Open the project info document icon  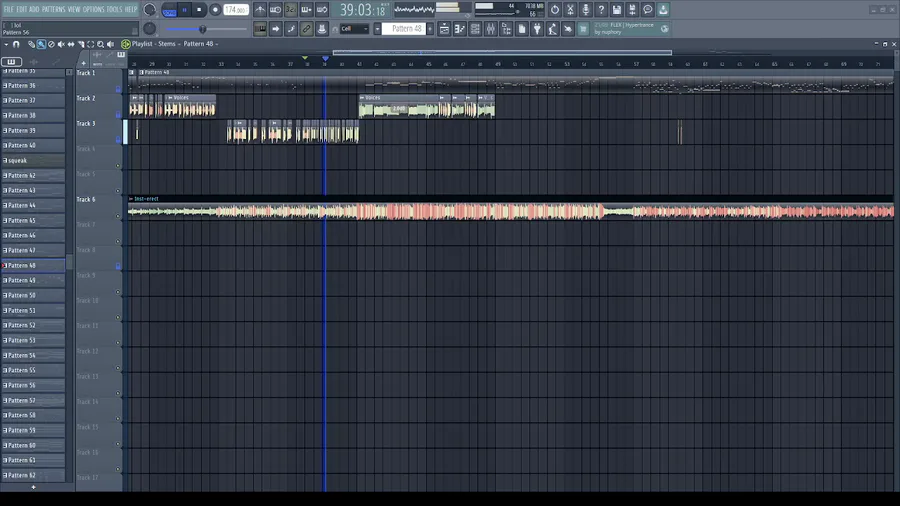pyautogui.click(x=522, y=29)
